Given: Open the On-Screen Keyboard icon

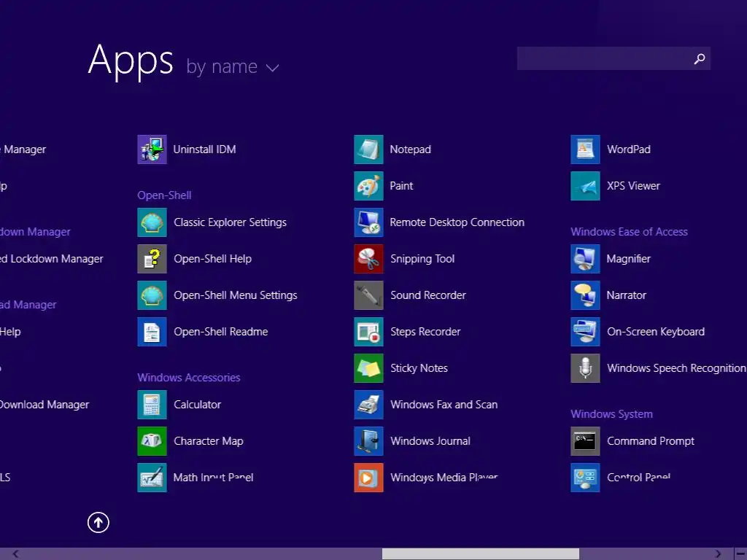Looking at the screenshot, I should [x=586, y=332].
